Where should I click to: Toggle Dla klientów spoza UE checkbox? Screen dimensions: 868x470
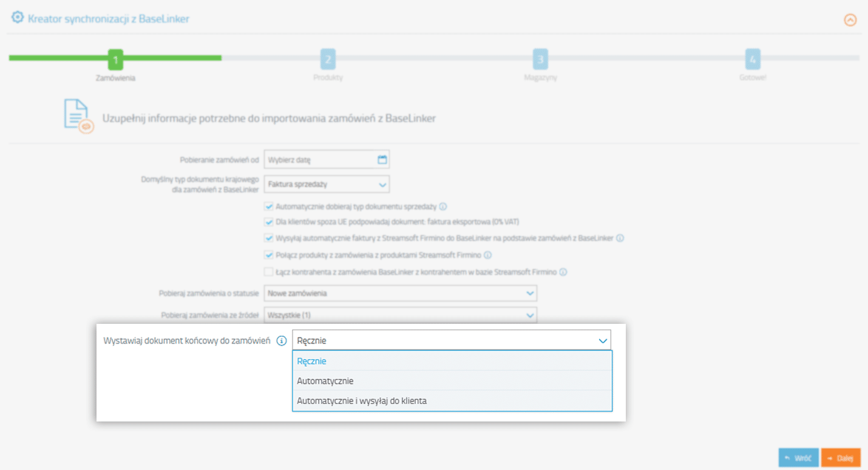point(269,222)
